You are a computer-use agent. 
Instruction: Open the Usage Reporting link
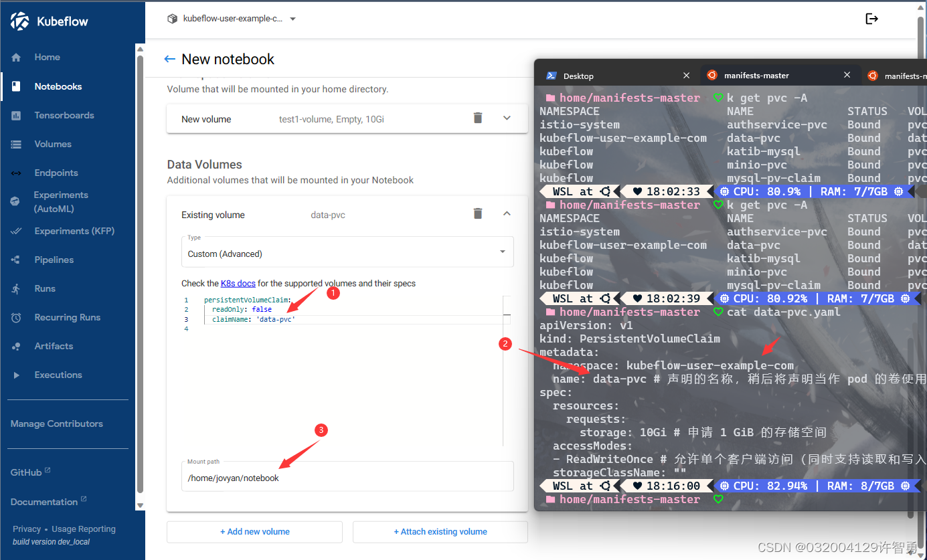tap(84, 529)
